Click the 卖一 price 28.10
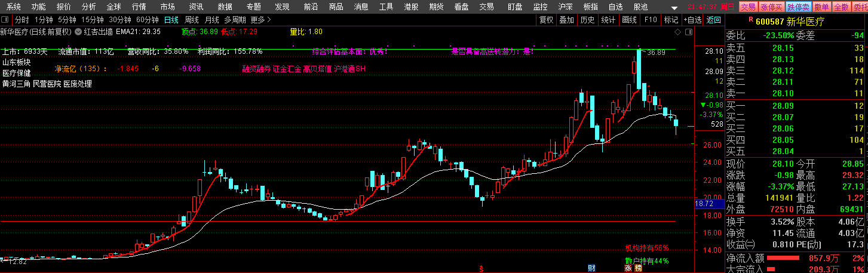The width and height of the screenshot is (868, 273). (783, 93)
